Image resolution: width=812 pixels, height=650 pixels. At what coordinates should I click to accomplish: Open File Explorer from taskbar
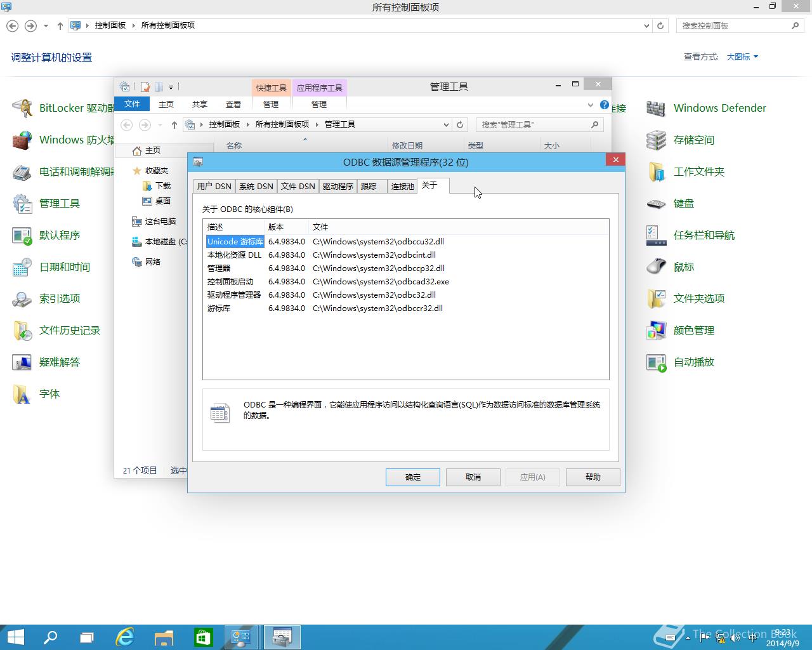[164, 637]
